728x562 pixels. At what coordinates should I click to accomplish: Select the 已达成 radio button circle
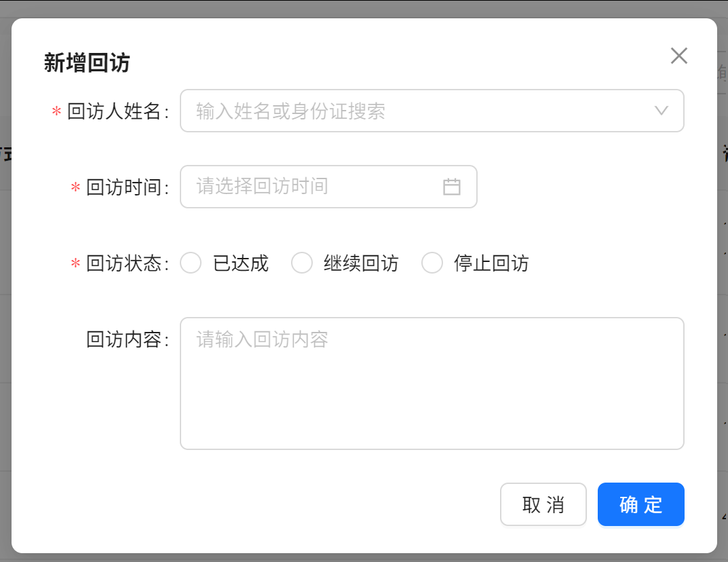click(191, 263)
